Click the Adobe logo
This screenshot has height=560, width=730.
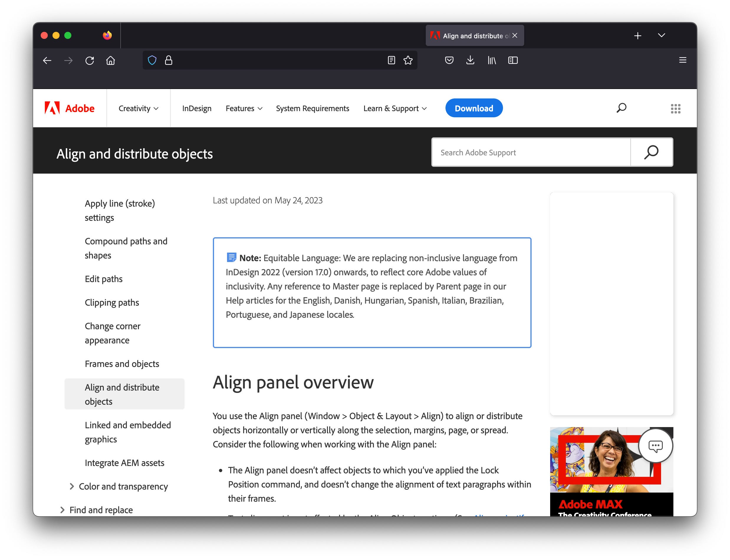coord(69,108)
